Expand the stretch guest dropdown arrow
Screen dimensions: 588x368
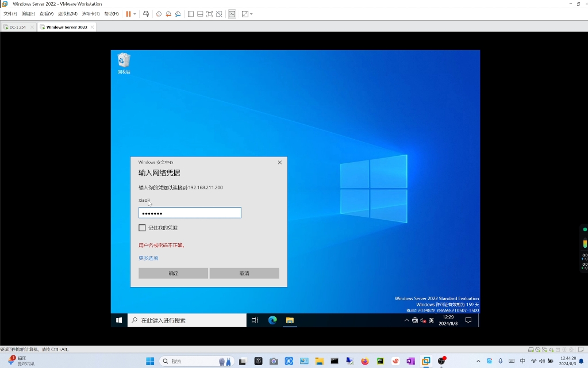coord(251,14)
